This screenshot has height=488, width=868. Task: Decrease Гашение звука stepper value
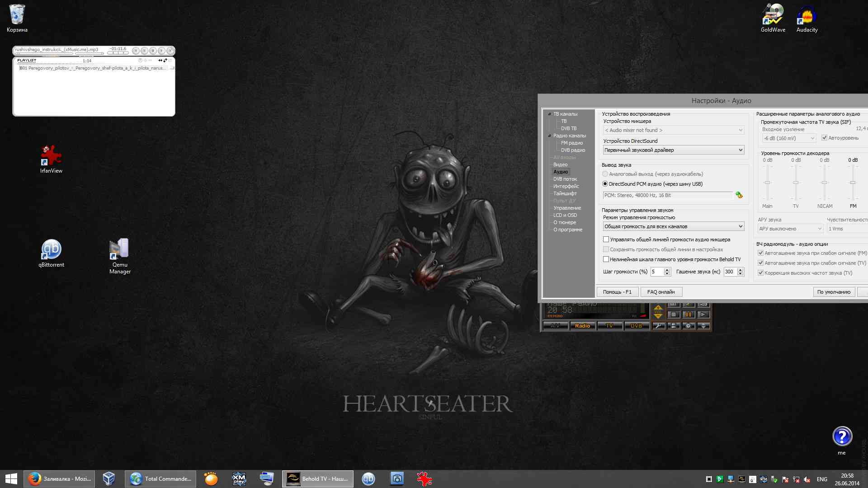pos(740,273)
